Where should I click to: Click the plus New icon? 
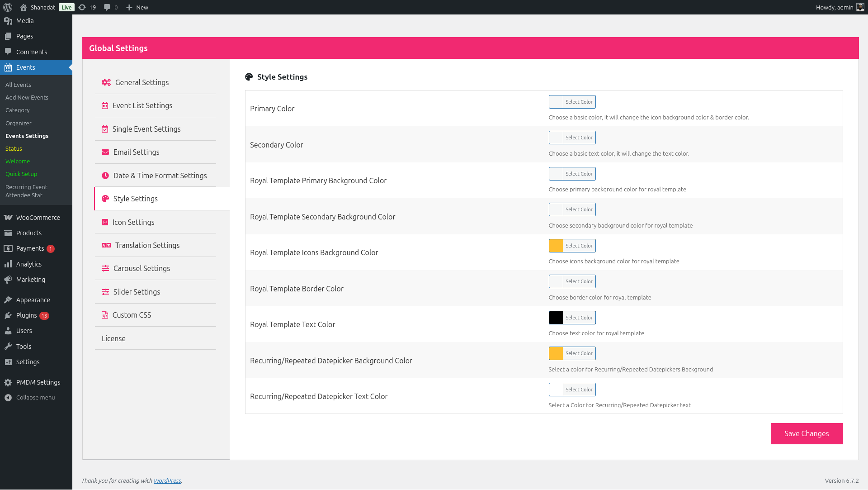tap(129, 7)
